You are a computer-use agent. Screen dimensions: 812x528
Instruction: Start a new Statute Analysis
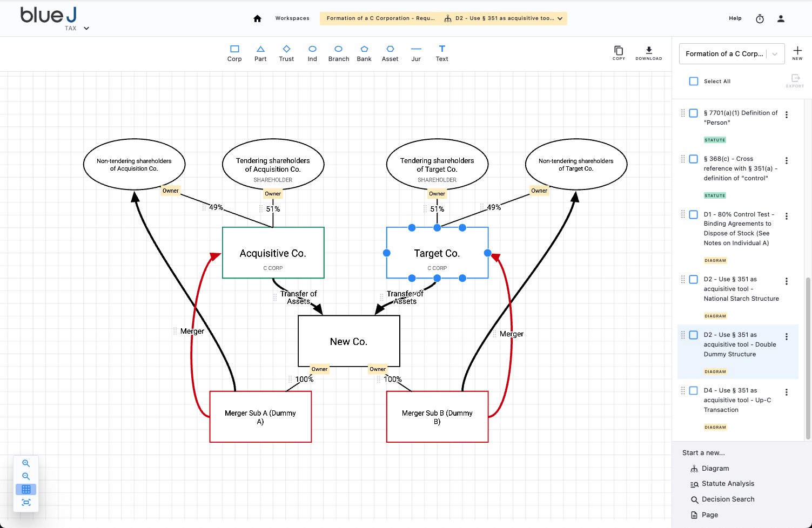point(728,483)
